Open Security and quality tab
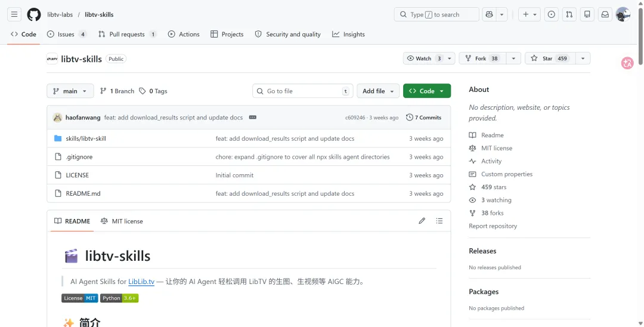The width and height of the screenshot is (644, 327). [x=288, y=34]
